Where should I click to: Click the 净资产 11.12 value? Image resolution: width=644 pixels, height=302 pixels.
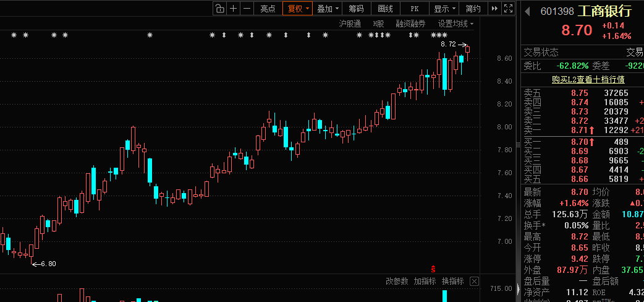coord(577,292)
